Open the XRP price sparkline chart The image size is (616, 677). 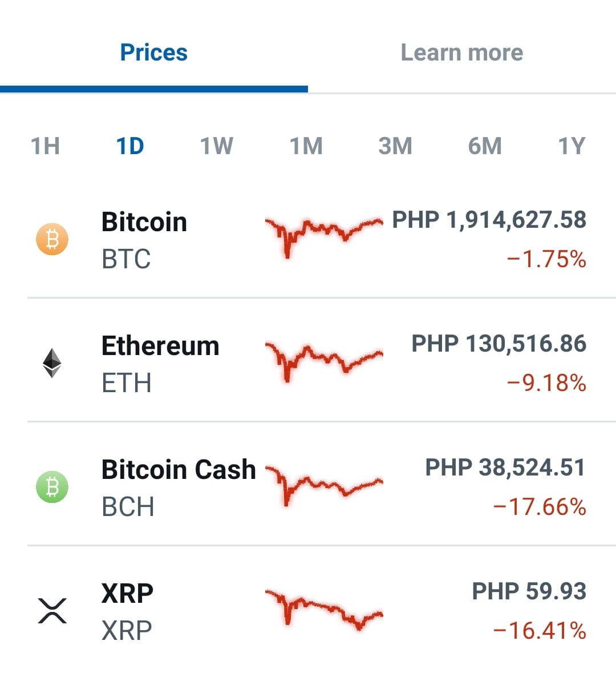tap(324, 609)
